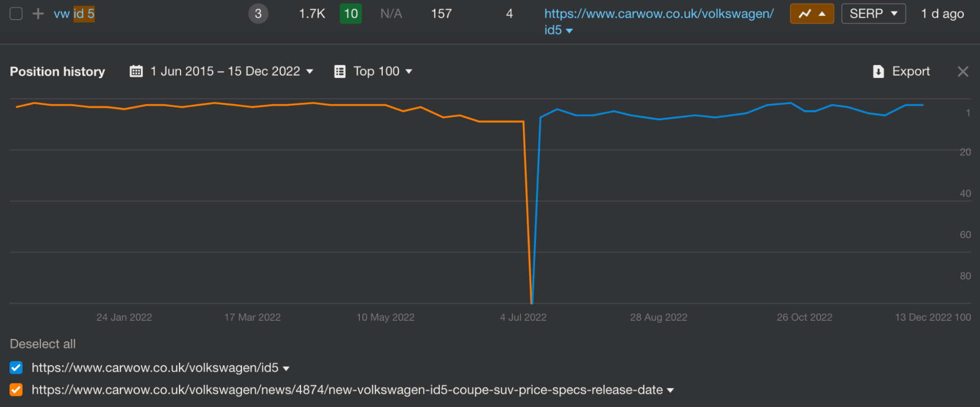Close the Position history panel
The width and height of the screenshot is (980, 407).
pyautogui.click(x=962, y=72)
